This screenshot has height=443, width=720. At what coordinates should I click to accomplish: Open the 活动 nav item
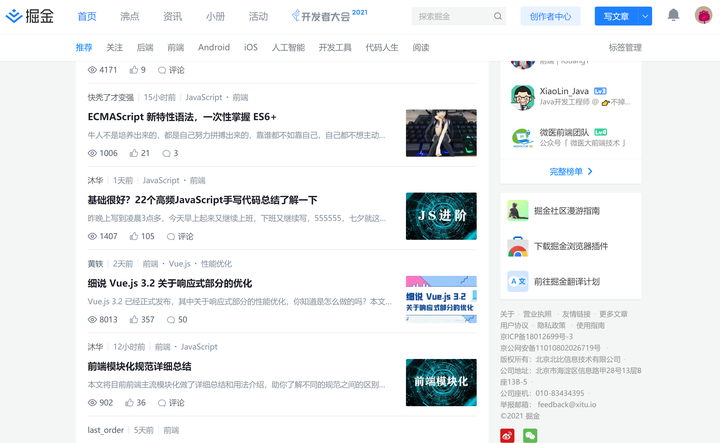tap(258, 17)
